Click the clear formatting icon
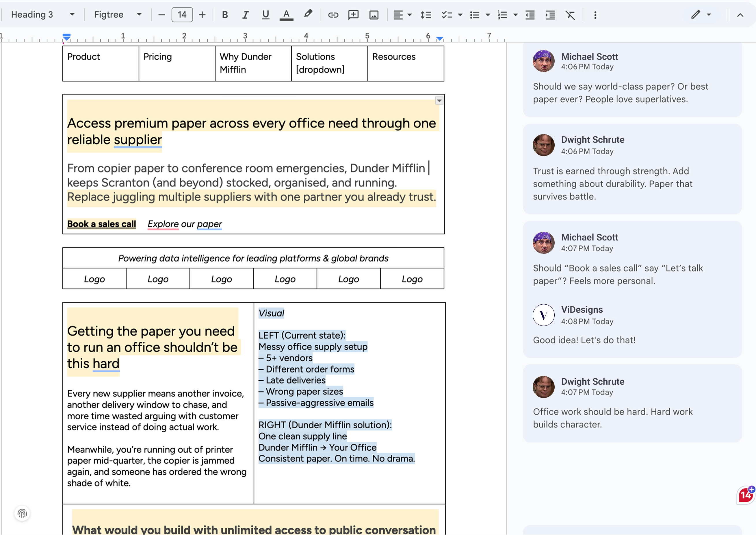 [570, 15]
